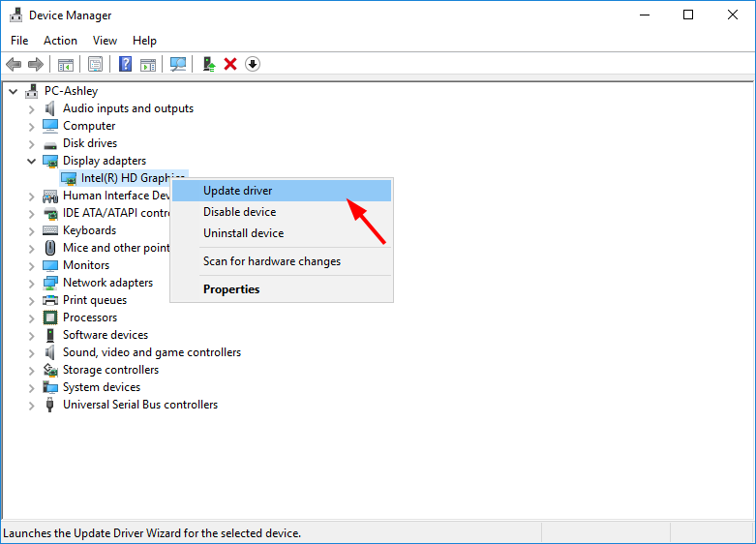Open Properties from the context menu
Screen dimensions: 756x544
[x=231, y=288]
